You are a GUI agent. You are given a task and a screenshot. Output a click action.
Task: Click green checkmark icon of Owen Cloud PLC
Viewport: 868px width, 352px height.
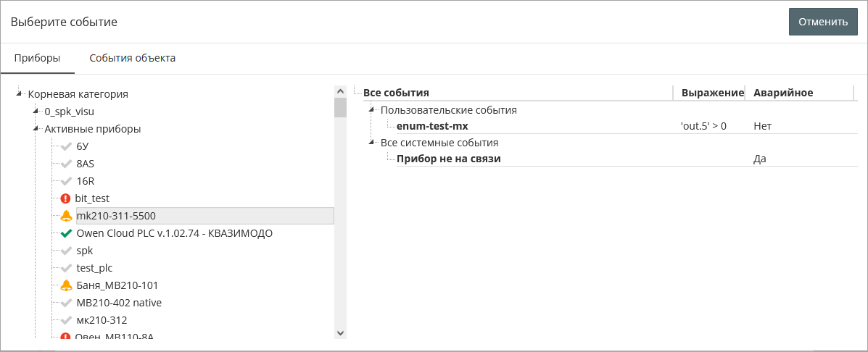tap(66, 233)
